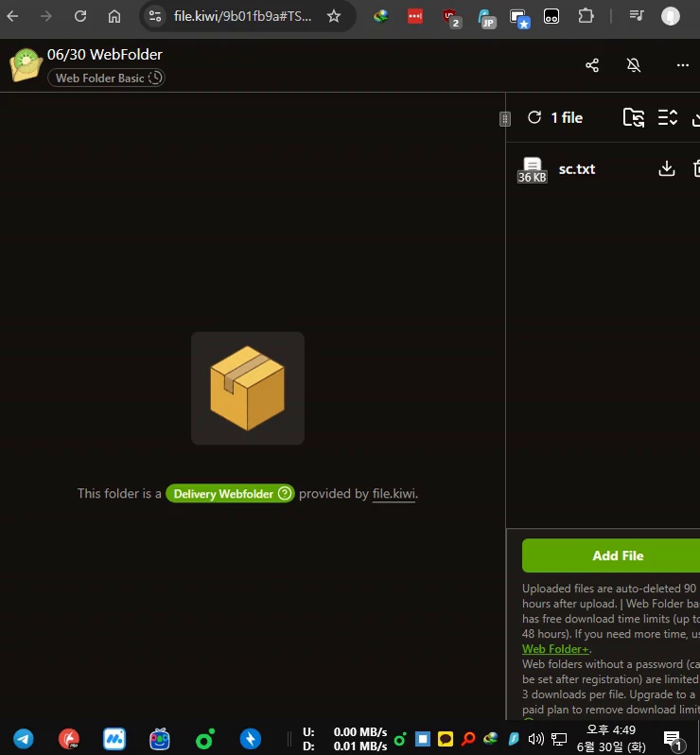
Task: Open Telegram from the taskbar
Action: coord(24,739)
